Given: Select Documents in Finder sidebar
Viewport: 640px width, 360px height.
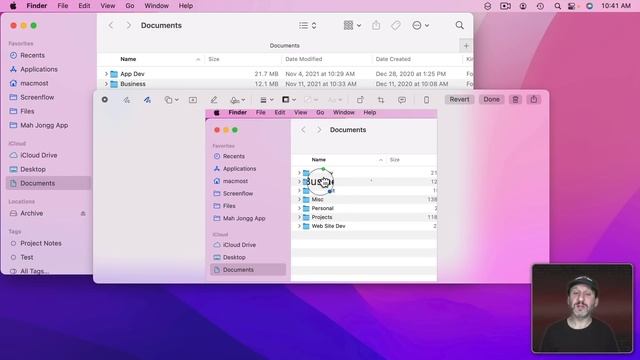Looking at the screenshot, I should [x=48, y=183].
